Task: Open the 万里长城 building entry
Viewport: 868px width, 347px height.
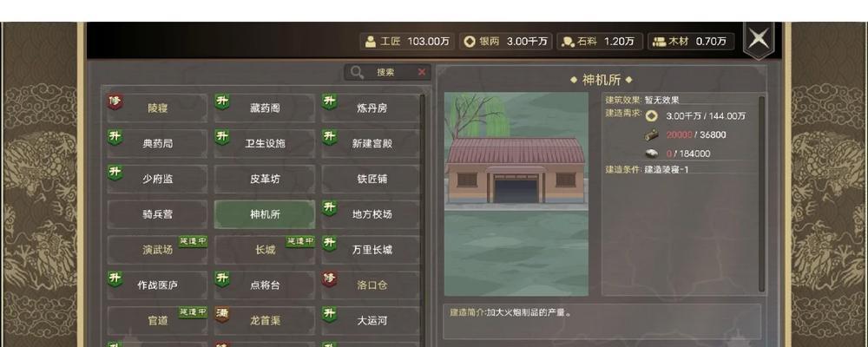Action: click(x=371, y=250)
